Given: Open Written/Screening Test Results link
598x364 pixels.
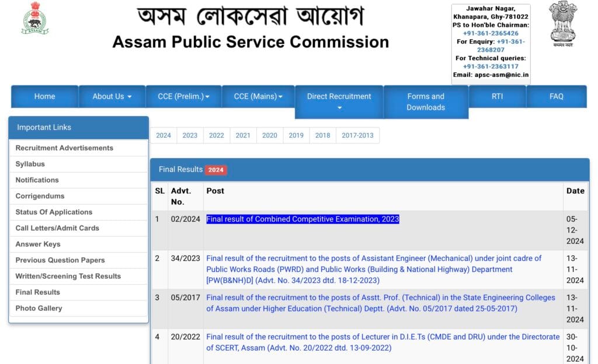Looking at the screenshot, I should coord(79,276).
